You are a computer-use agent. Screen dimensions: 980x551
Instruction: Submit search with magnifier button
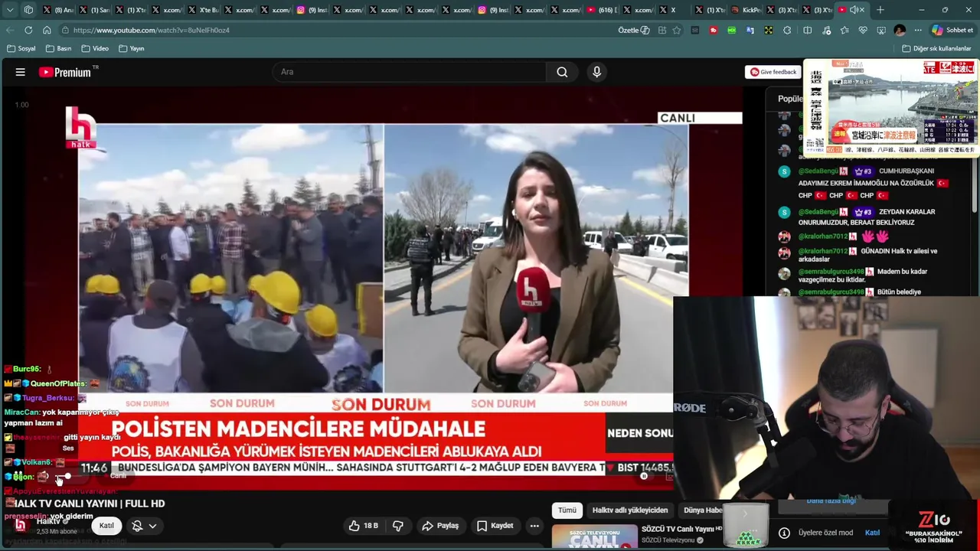tap(562, 72)
